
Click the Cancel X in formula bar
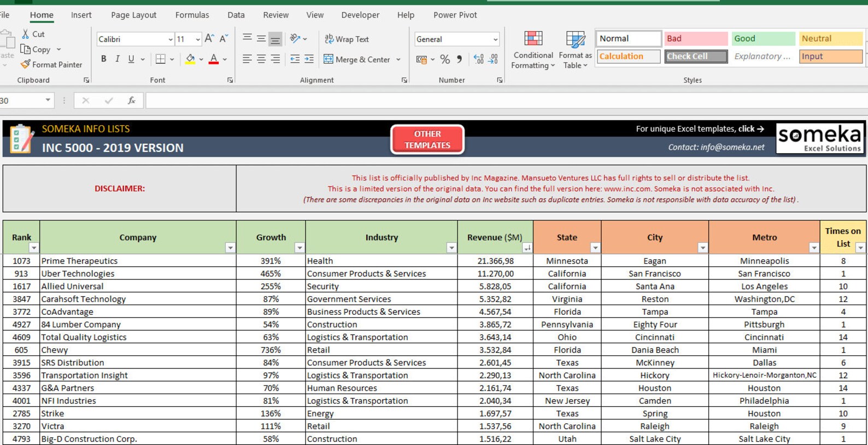point(85,101)
